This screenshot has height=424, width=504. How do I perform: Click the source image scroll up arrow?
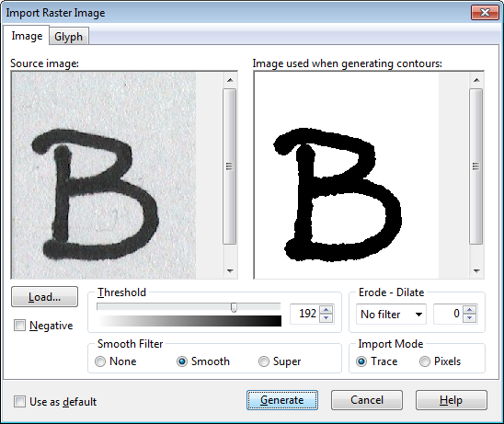pos(230,80)
